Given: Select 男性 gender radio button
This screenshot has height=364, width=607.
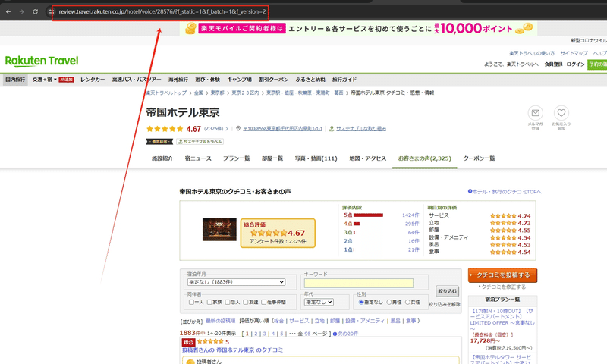Looking at the screenshot, I should pyautogui.click(x=389, y=302).
